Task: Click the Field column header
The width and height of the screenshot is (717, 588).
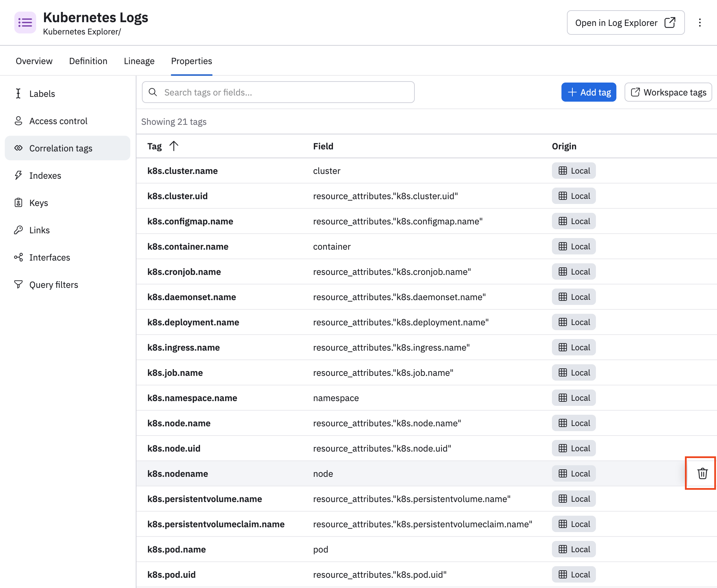Action: [x=323, y=146]
